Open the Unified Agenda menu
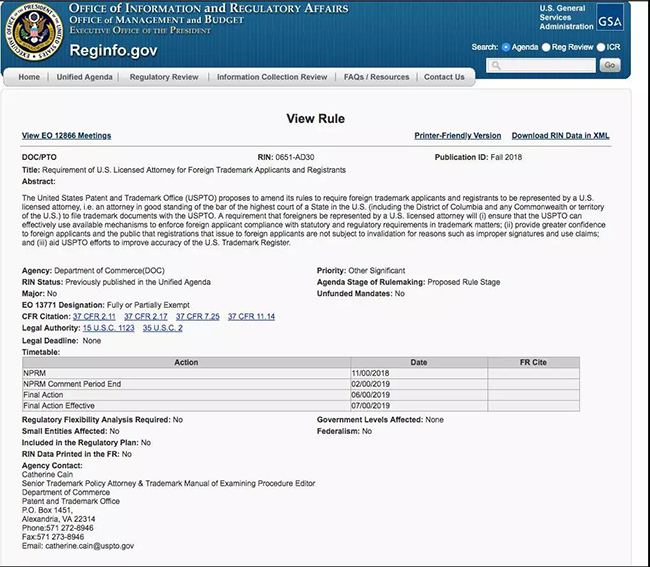This screenshot has width=650, height=567. tap(85, 77)
